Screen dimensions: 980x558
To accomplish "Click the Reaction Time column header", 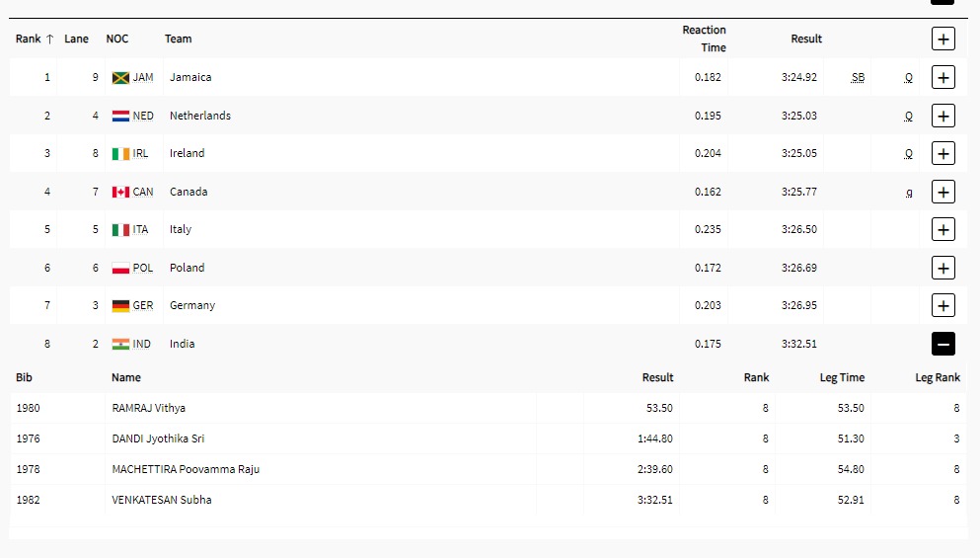I will coord(704,39).
